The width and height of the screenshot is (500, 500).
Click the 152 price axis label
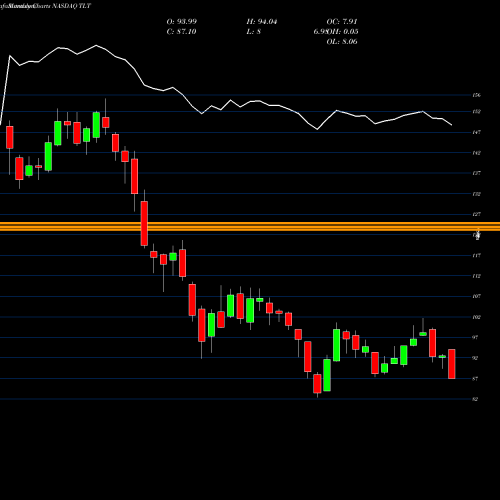coord(476,112)
